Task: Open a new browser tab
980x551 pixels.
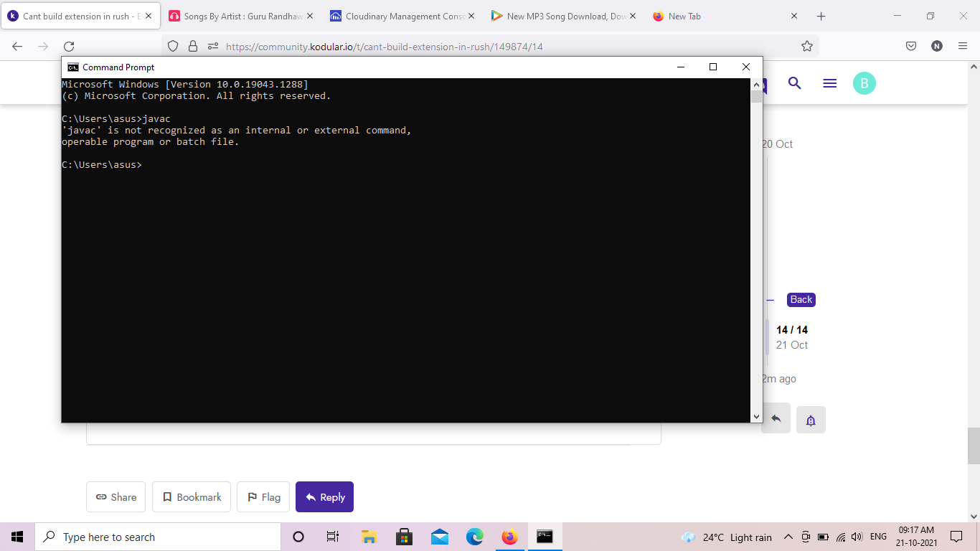Action: click(821, 16)
